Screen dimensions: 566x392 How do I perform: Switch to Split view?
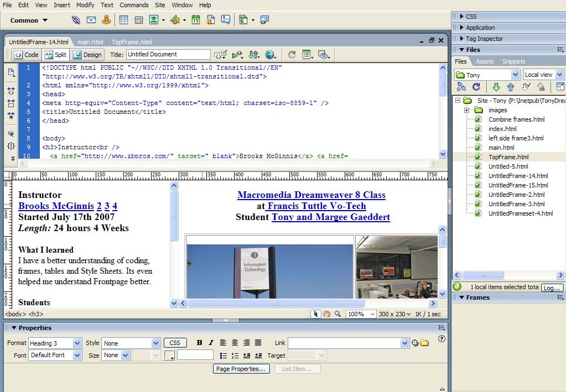coord(55,54)
